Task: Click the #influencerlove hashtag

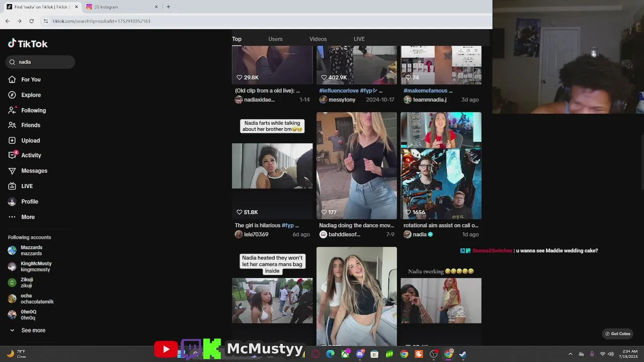Action: click(x=339, y=90)
